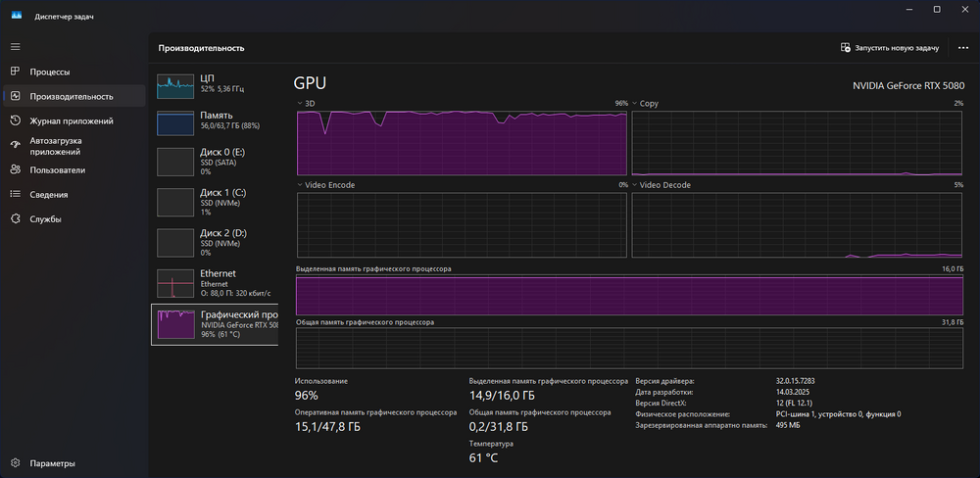Click the Процессы sidebar icon
Screen dimensions: 980x478
(16, 72)
